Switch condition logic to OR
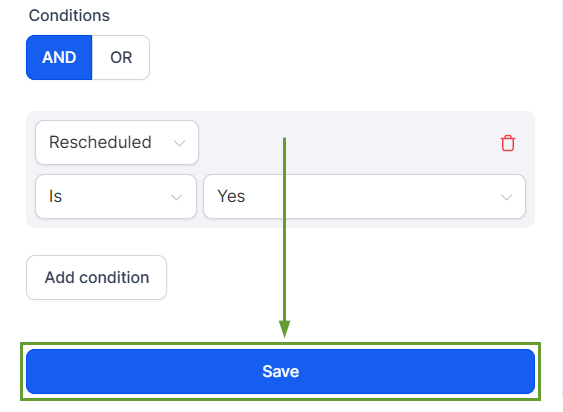The image size is (563, 412). click(121, 57)
